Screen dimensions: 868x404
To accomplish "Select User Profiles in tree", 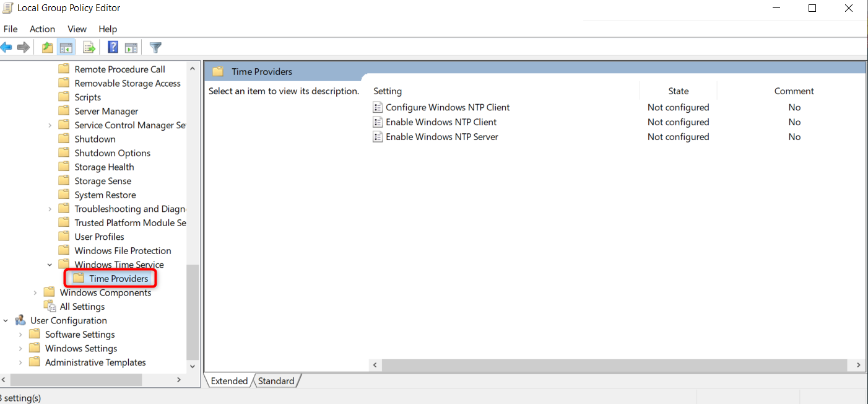I will point(99,237).
